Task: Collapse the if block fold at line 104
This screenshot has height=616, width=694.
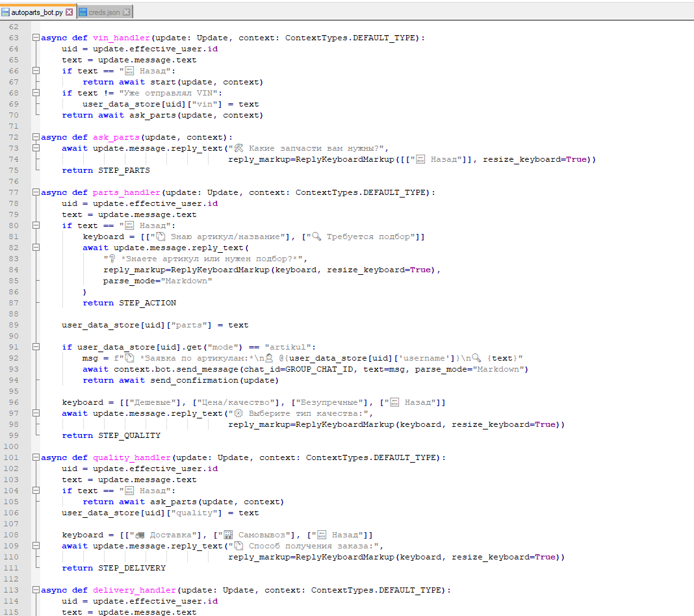Action: pyautogui.click(x=36, y=491)
